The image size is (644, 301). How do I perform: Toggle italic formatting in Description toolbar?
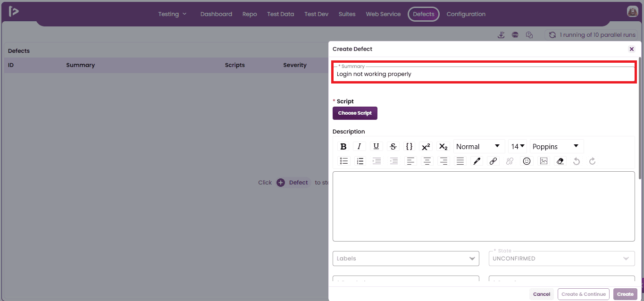[x=359, y=146]
